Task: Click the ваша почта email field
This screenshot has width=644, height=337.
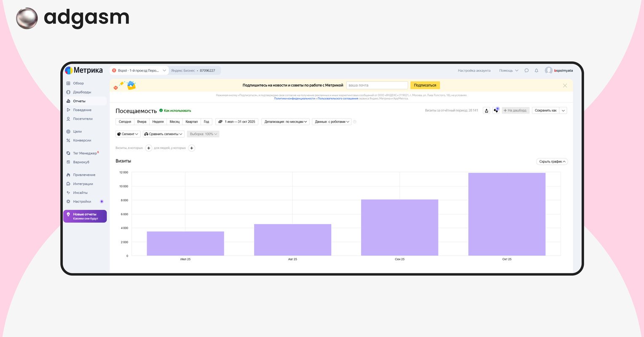Action: click(x=377, y=85)
